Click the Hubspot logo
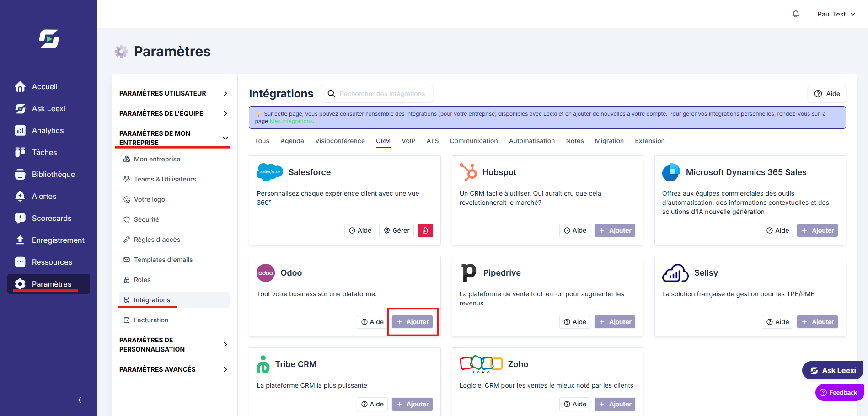Screen dimensions: 868x416 [468, 172]
